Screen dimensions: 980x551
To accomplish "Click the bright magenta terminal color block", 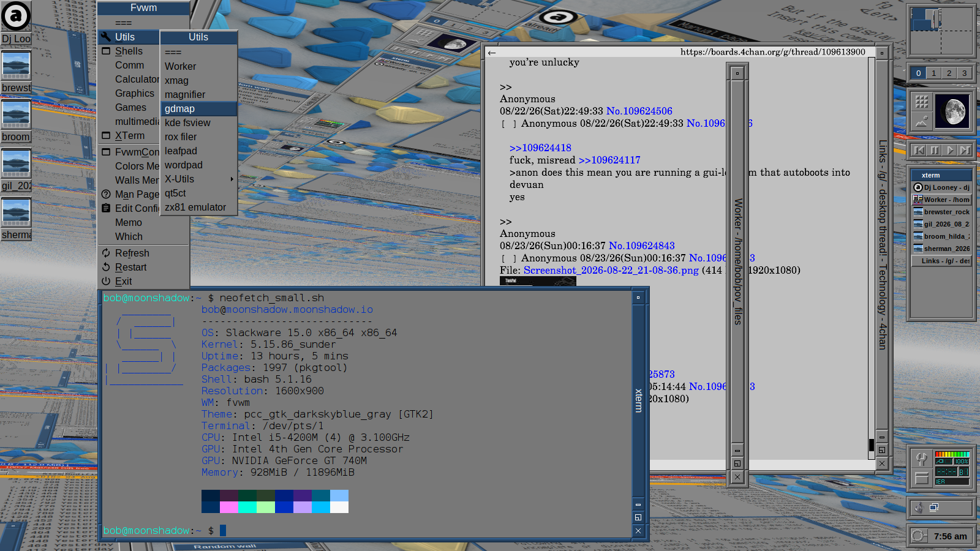I will point(229,507).
